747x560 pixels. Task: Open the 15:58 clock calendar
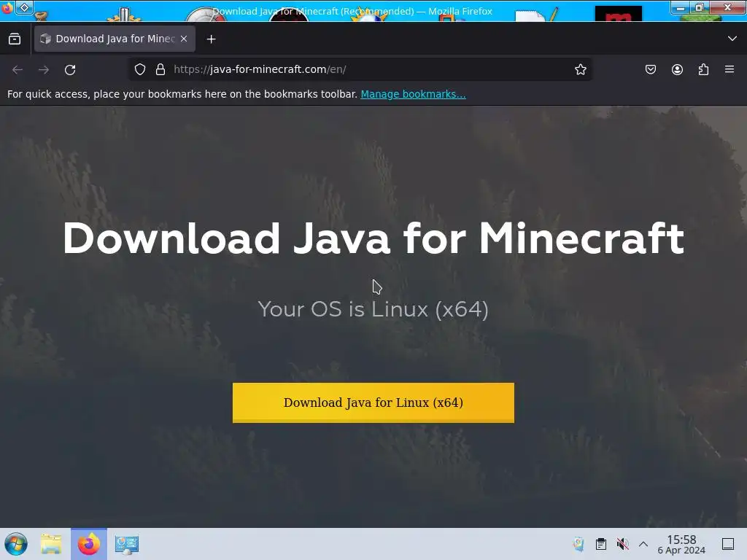click(681, 544)
